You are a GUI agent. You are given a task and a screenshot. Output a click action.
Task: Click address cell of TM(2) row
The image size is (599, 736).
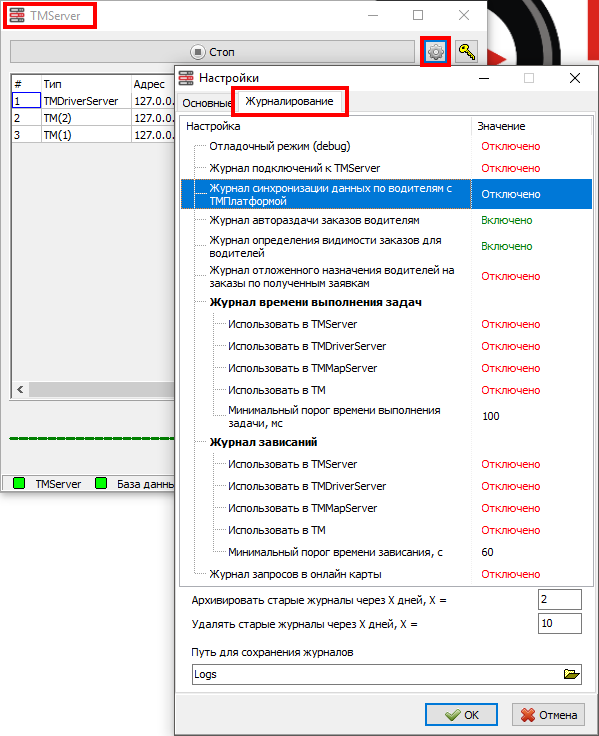[153, 118]
